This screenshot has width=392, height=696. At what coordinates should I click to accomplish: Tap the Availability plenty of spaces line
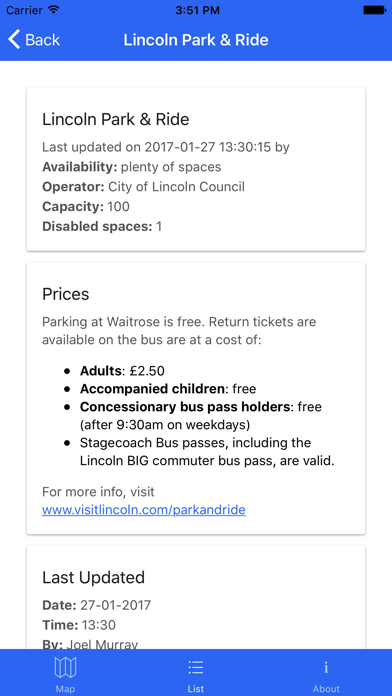click(x=131, y=167)
